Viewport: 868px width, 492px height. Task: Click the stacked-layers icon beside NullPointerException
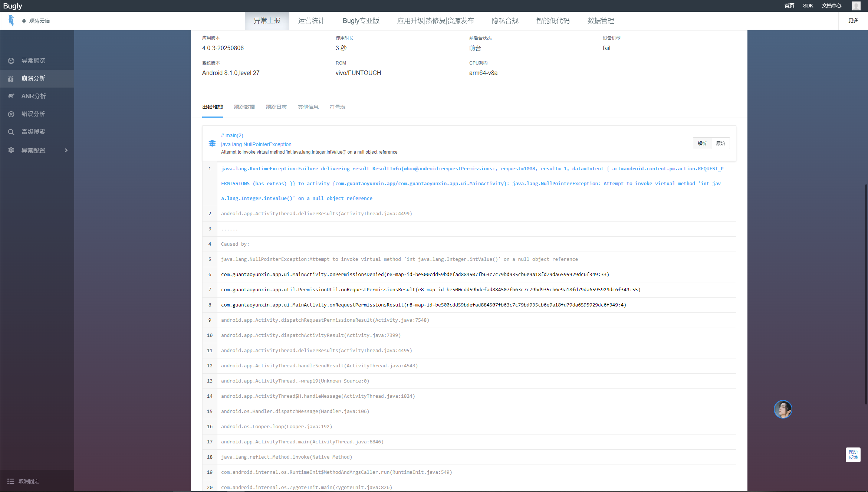212,143
